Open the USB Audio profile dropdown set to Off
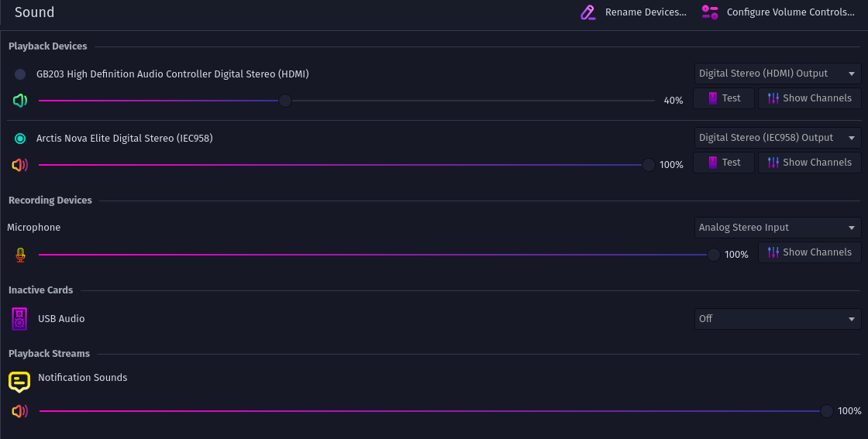The height and width of the screenshot is (439, 868). point(777,319)
